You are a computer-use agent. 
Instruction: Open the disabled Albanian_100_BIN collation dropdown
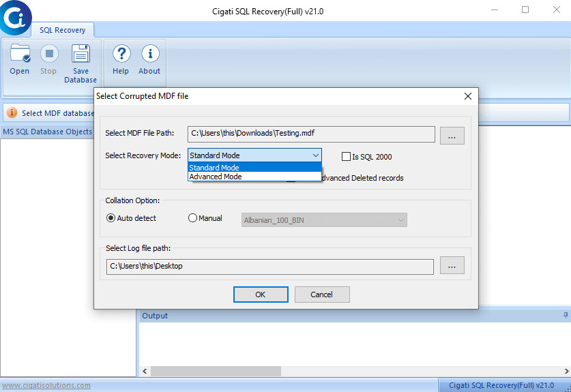click(x=324, y=220)
